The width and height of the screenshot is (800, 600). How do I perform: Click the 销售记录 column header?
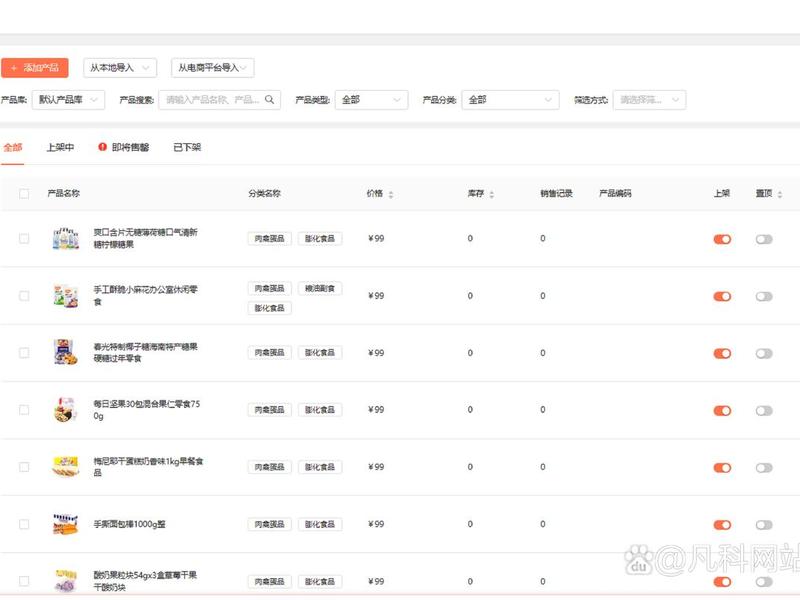(557, 193)
